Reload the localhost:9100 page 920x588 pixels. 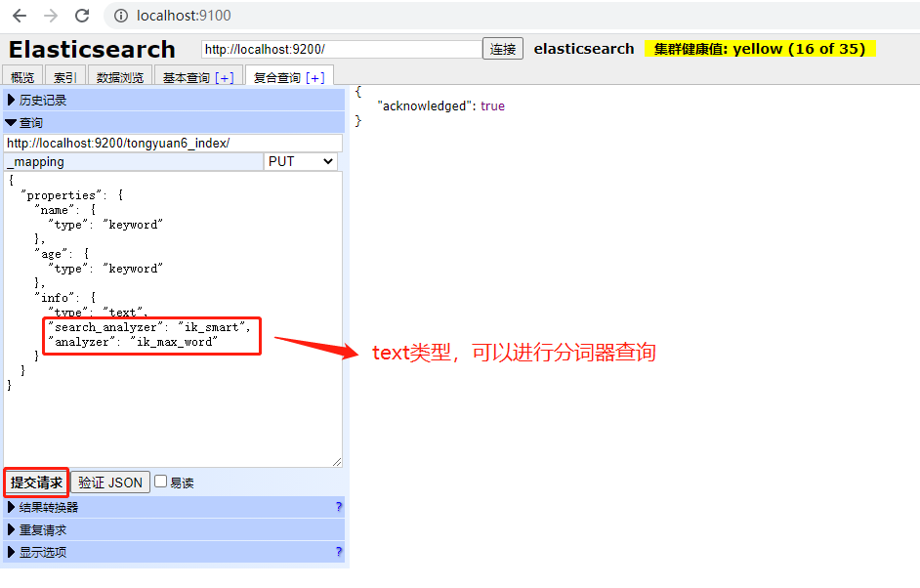coord(82,16)
